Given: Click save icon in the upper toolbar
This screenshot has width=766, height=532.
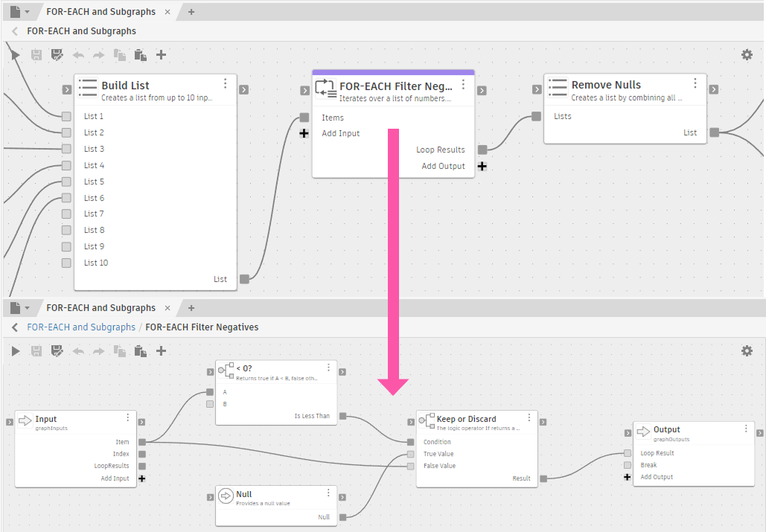Looking at the screenshot, I should (x=36, y=54).
